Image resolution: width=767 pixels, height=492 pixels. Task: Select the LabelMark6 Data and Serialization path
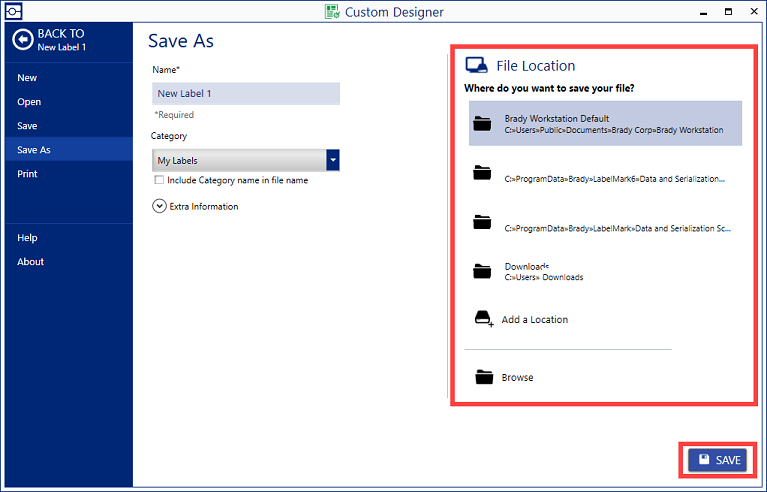[615, 179]
